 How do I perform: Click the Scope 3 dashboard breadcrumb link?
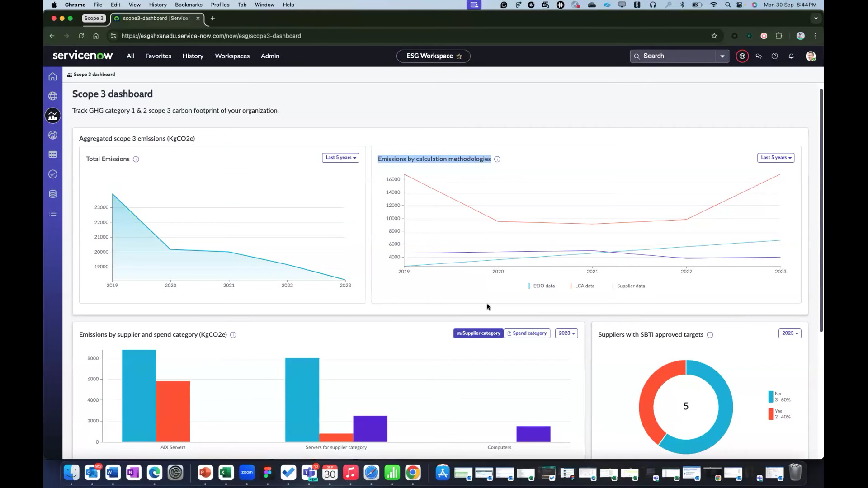coord(94,74)
